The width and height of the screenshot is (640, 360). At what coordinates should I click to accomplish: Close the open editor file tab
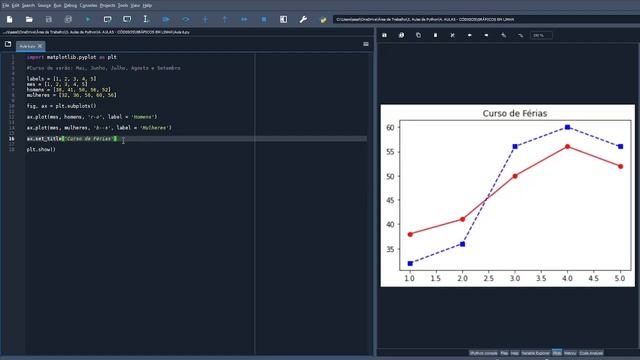40,46
